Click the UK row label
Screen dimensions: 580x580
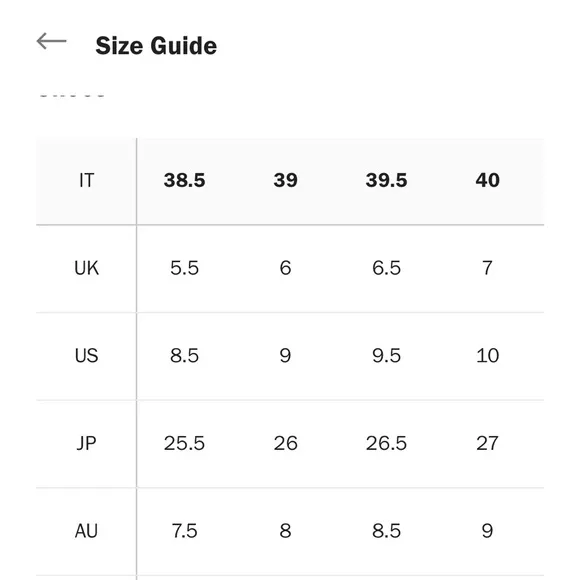point(87,268)
